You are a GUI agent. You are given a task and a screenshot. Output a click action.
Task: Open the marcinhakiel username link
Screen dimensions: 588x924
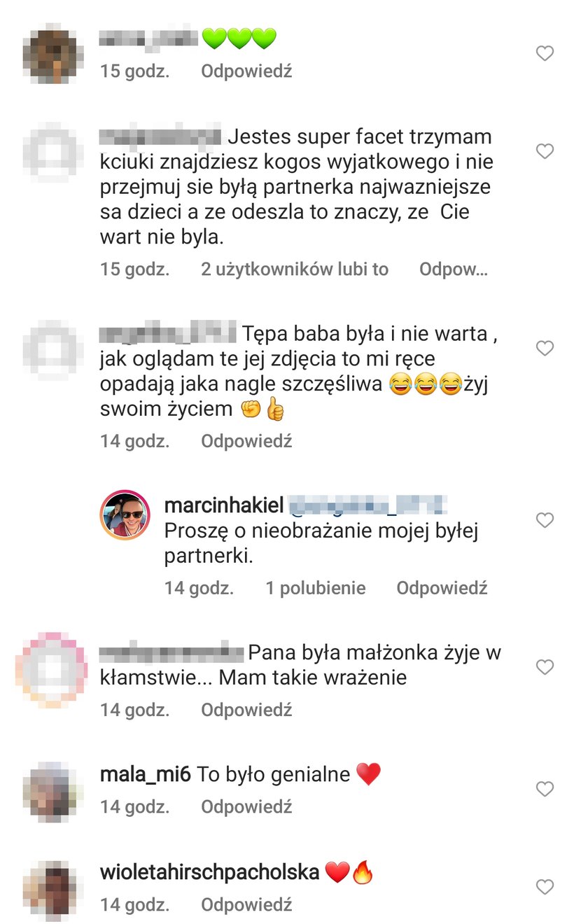click(x=222, y=505)
